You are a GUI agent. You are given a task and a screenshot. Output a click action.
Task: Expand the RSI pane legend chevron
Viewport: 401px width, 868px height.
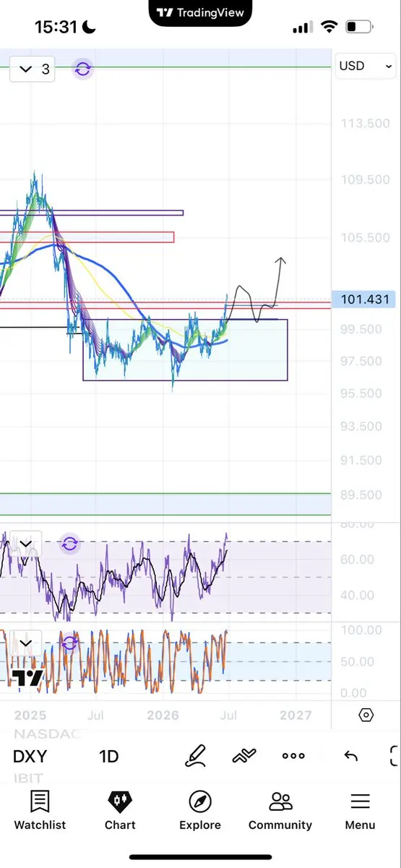coord(26,543)
